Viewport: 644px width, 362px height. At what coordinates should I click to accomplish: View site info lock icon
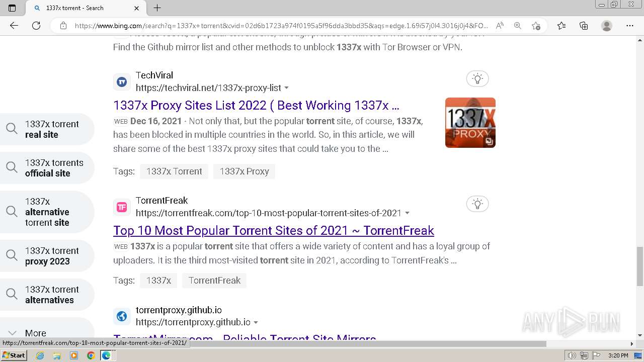tap(63, 26)
